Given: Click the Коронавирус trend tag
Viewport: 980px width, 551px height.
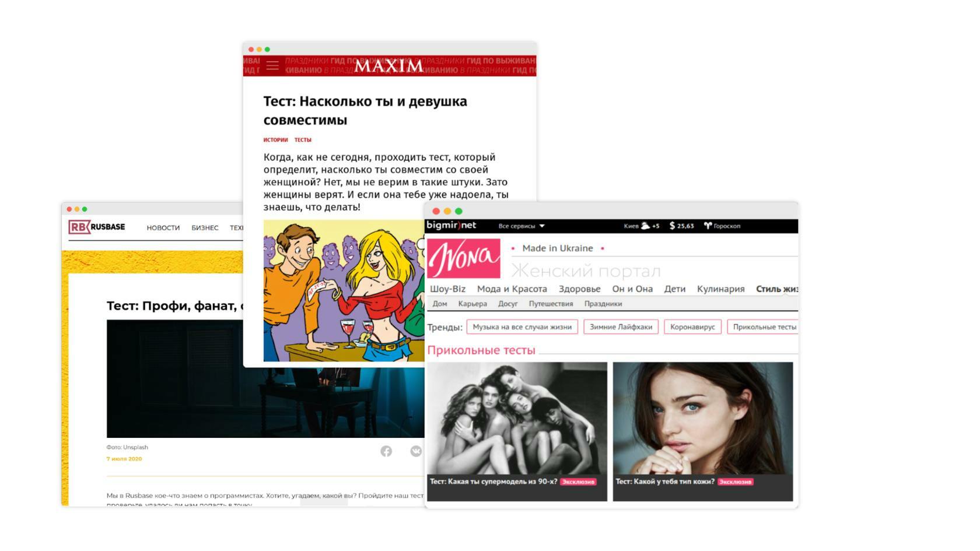Looking at the screenshot, I should [692, 327].
